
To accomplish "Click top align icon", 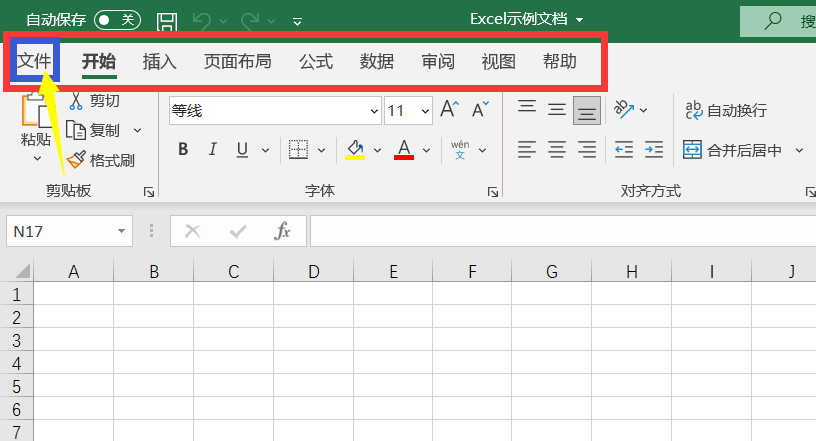I will [527, 108].
